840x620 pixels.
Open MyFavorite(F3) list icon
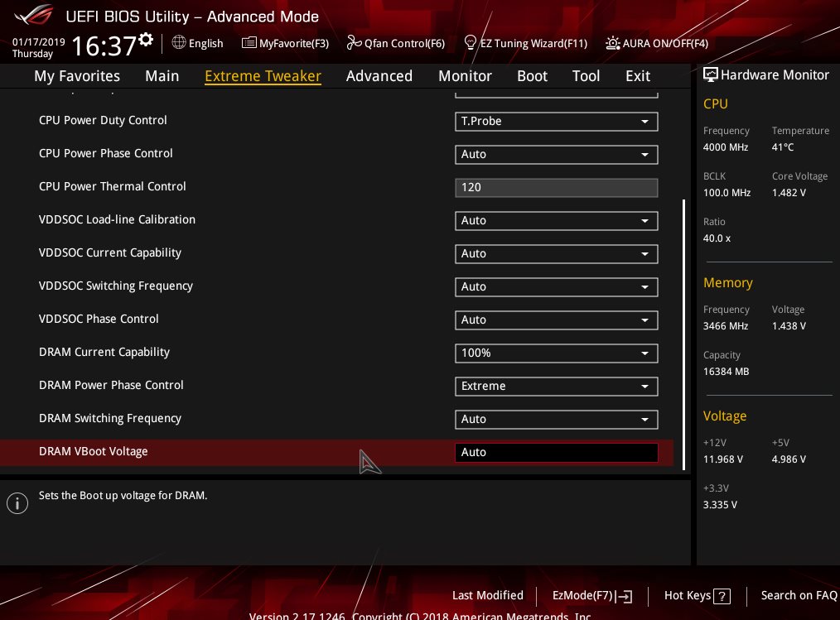(249, 42)
